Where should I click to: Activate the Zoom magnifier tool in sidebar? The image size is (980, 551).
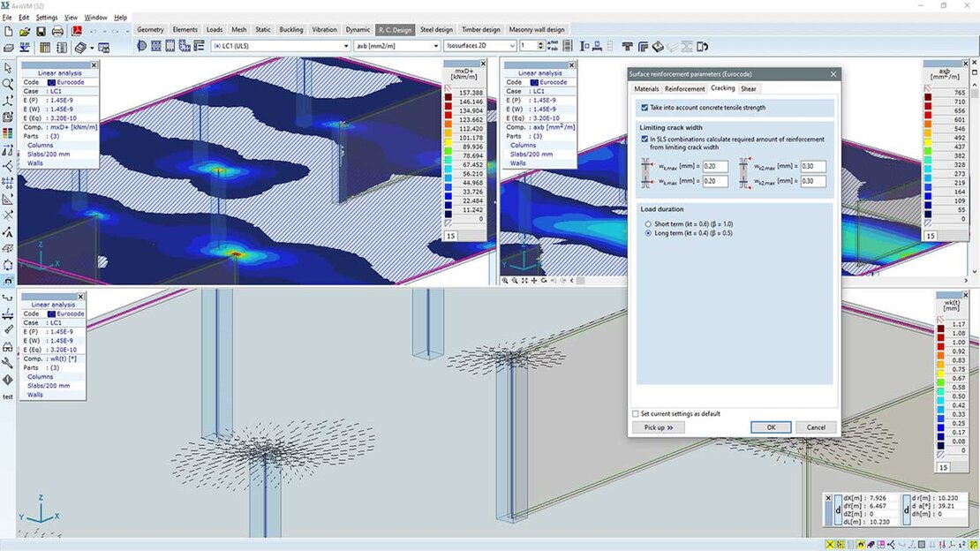pyautogui.click(x=8, y=85)
